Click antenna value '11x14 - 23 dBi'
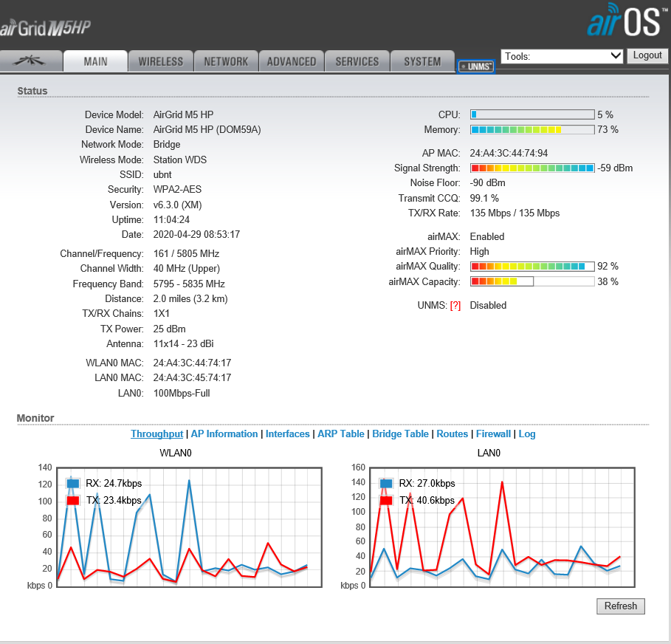Image resolution: width=671 pixels, height=644 pixels. point(183,343)
